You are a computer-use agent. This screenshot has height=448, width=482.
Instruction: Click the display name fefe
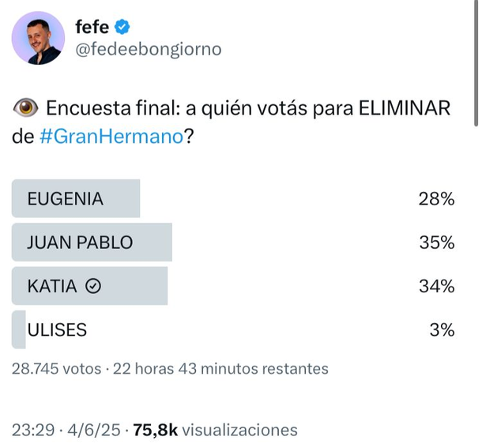[92, 26]
